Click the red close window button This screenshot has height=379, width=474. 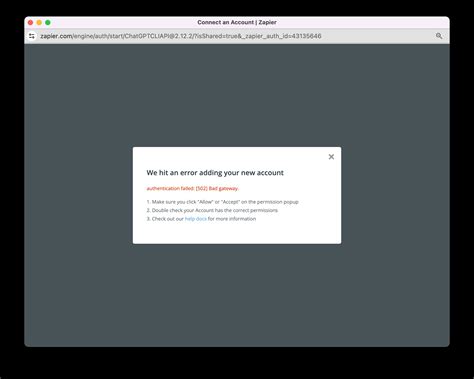(30, 22)
